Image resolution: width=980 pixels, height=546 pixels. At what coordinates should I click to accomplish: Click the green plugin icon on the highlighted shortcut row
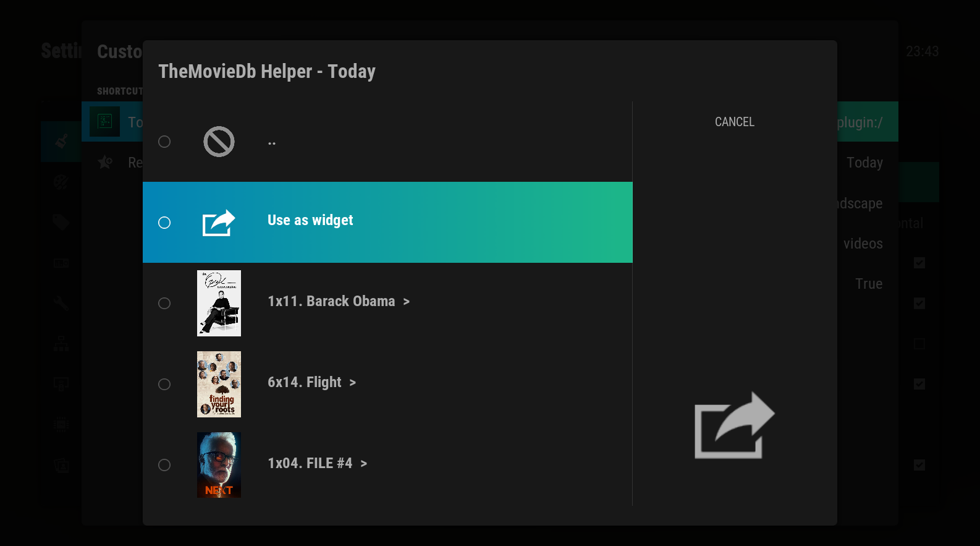(x=104, y=121)
